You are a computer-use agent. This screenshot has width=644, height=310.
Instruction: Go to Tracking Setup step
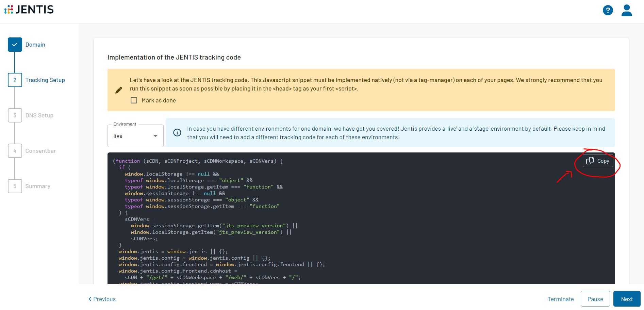point(45,80)
